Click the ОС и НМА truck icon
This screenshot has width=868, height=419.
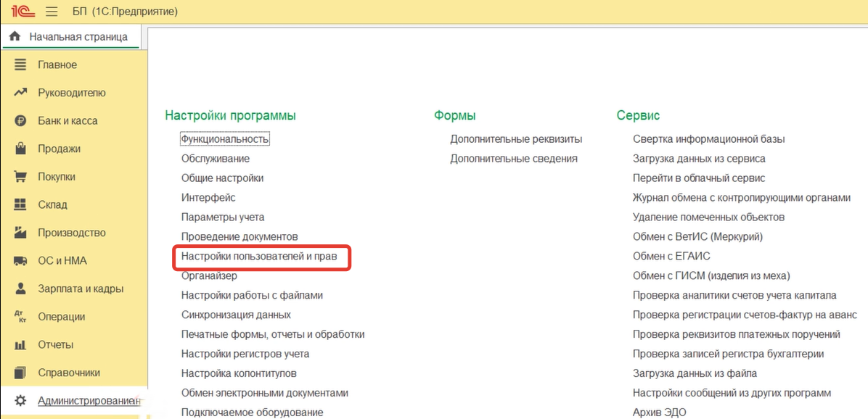[21, 261]
